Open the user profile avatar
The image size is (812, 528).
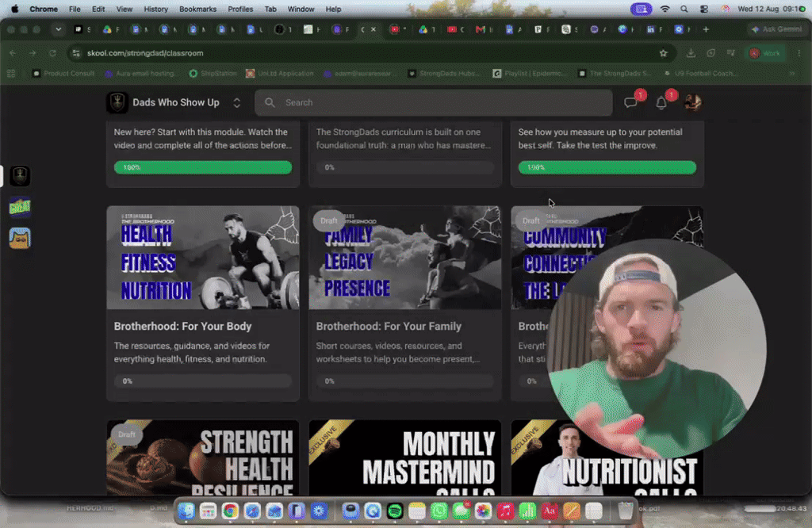tap(692, 102)
